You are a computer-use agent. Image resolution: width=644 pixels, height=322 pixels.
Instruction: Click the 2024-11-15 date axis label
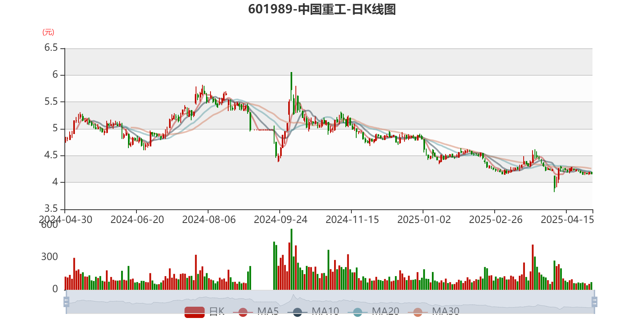(352, 220)
